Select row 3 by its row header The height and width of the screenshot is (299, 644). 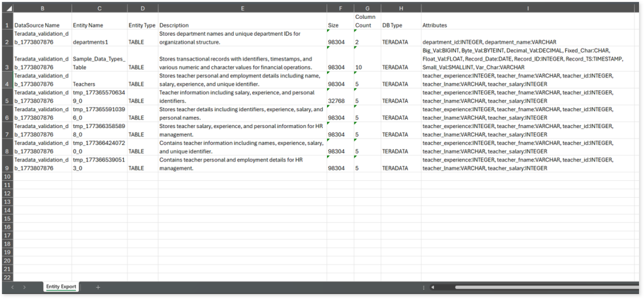point(6,67)
